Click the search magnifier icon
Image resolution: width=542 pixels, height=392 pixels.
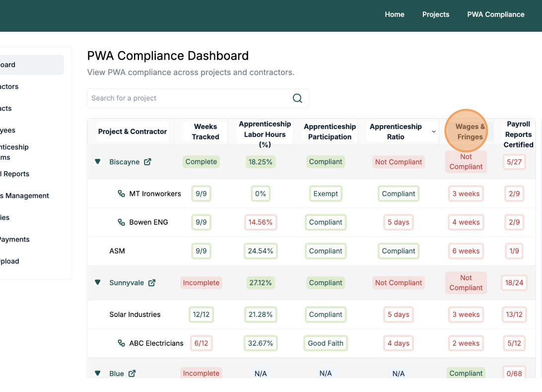tap(297, 98)
